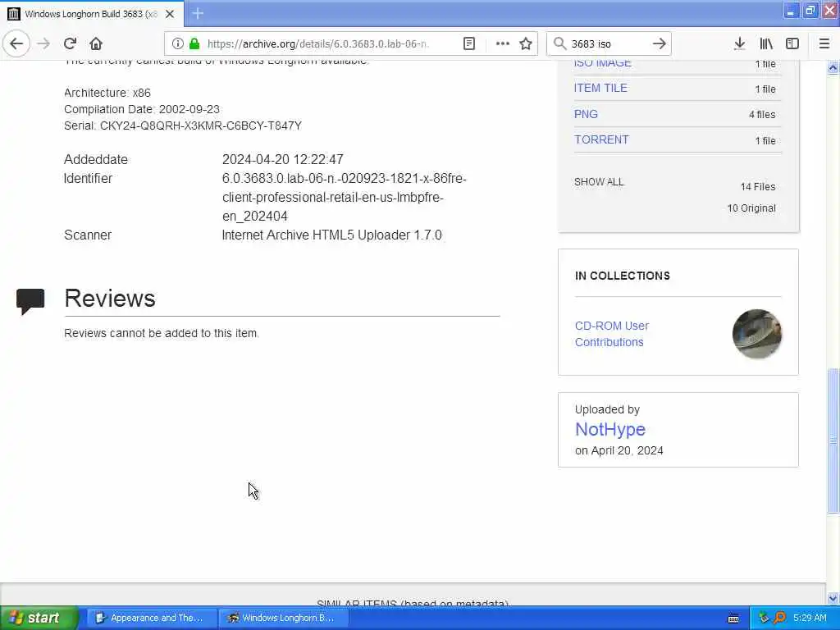This screenshot has width=840, height=630.
Task: Open the Windows Start menu
Action: 39,618
